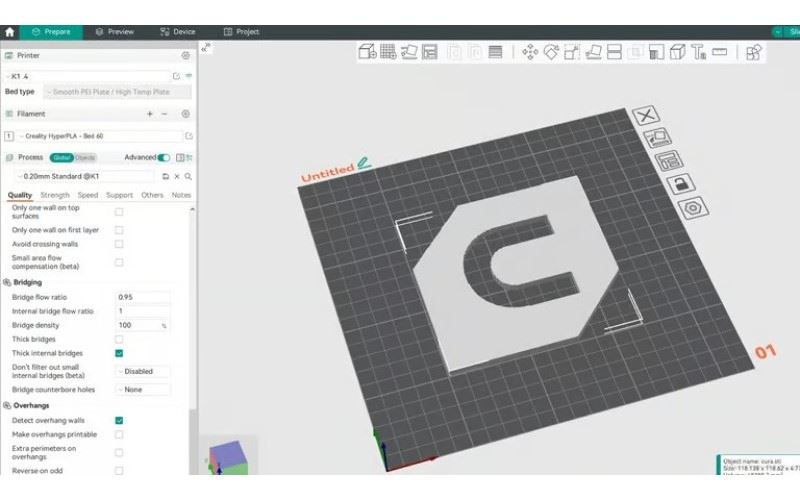Switch to the Device tab
The width and height of the screenshot is (800, 500).
click(x=178, y=32)
